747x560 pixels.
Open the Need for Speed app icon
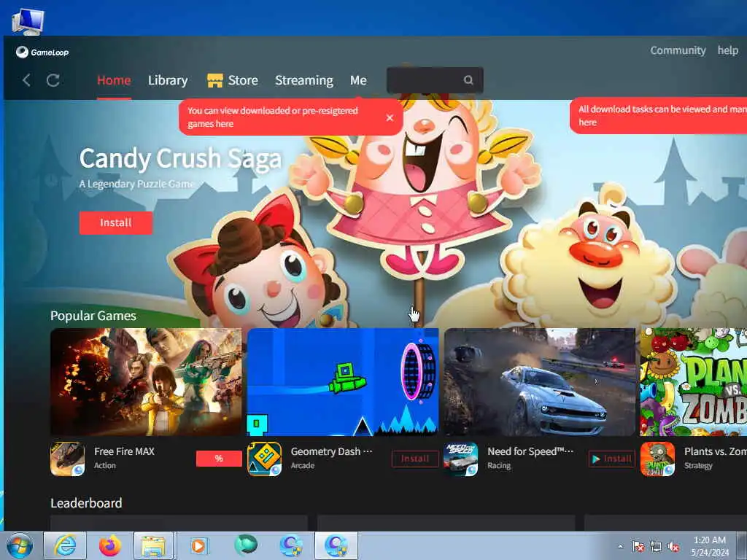point(461,459)
